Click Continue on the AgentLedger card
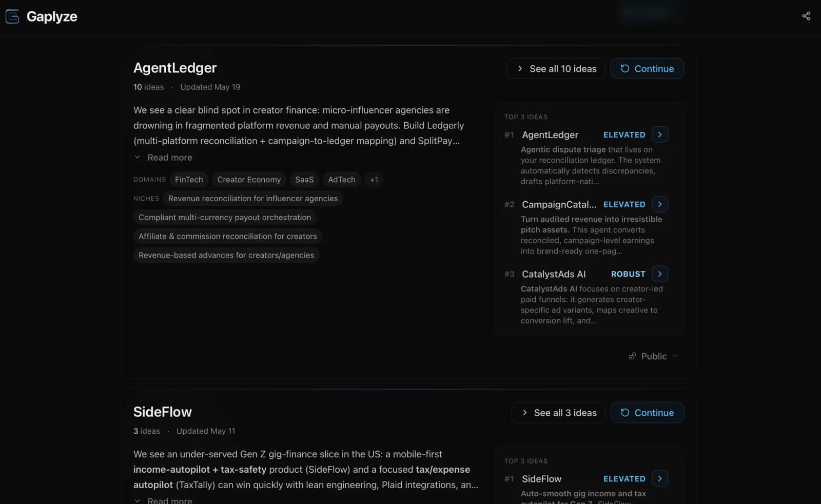Screen dimensions: 821x504 point(647,69)
